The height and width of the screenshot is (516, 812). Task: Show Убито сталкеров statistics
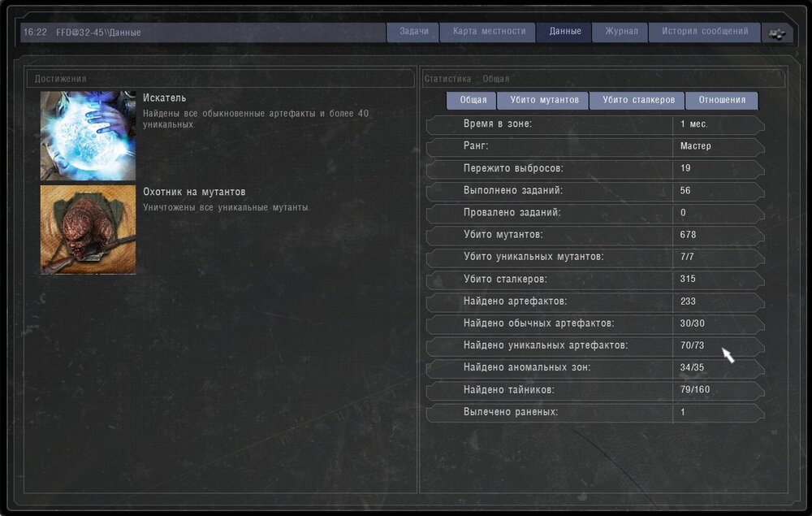coord(638,100)
